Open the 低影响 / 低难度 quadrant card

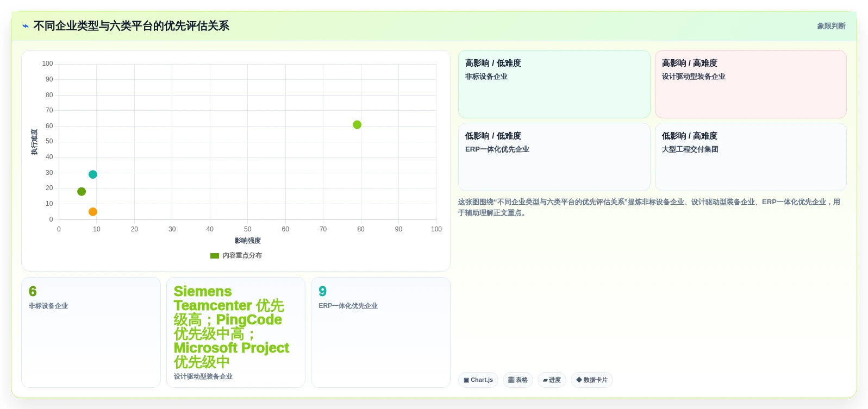point(554,157)
